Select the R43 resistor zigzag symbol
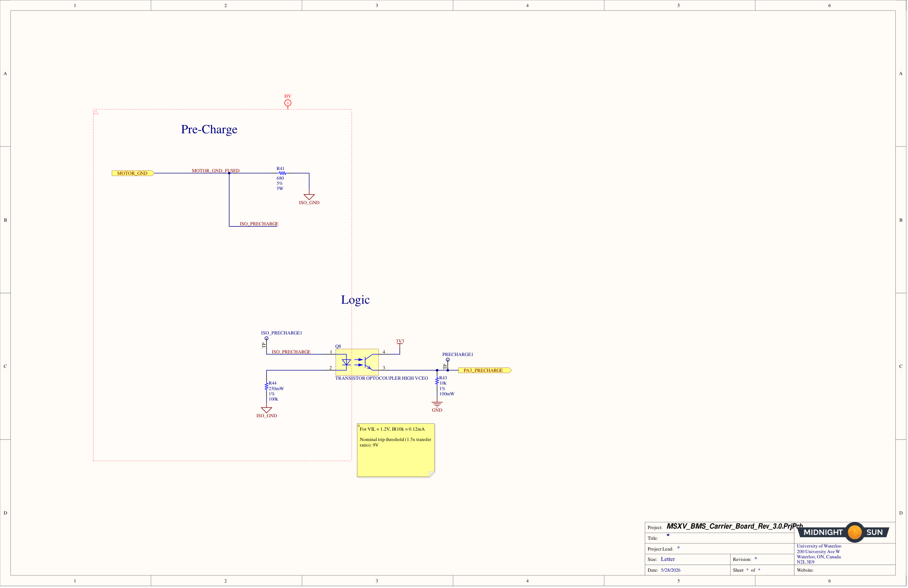The image size is (908, 588). pos(437,381)
